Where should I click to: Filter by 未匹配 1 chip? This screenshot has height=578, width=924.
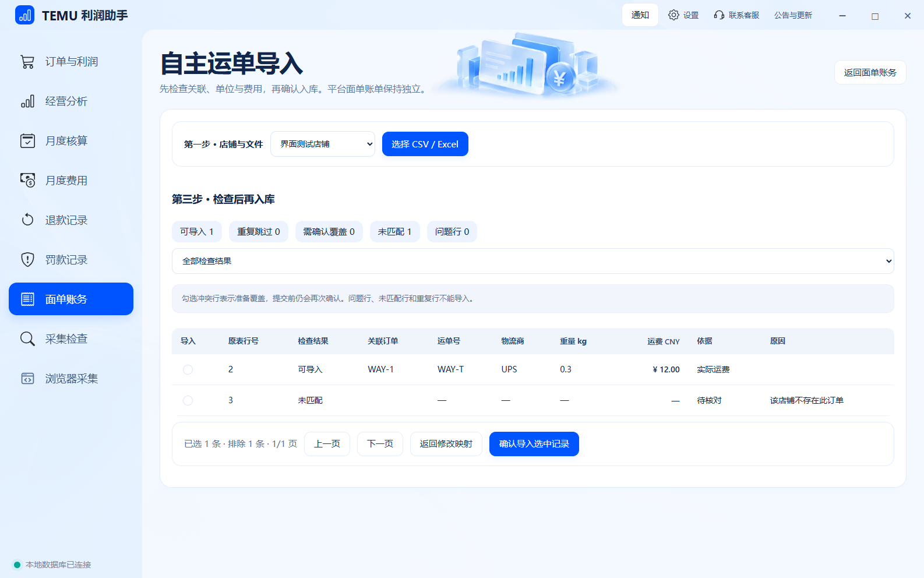(x=395, y=232)
